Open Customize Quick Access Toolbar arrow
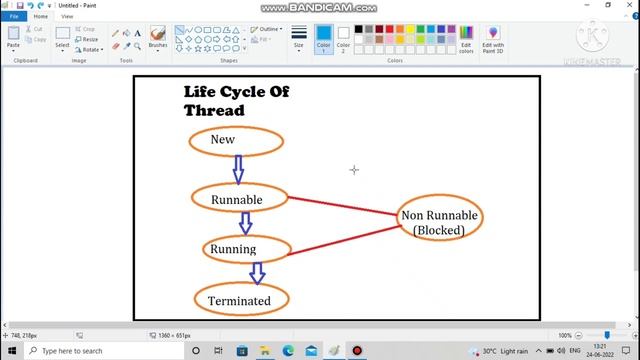Screen dimensions: 640x360 point(49,6)
